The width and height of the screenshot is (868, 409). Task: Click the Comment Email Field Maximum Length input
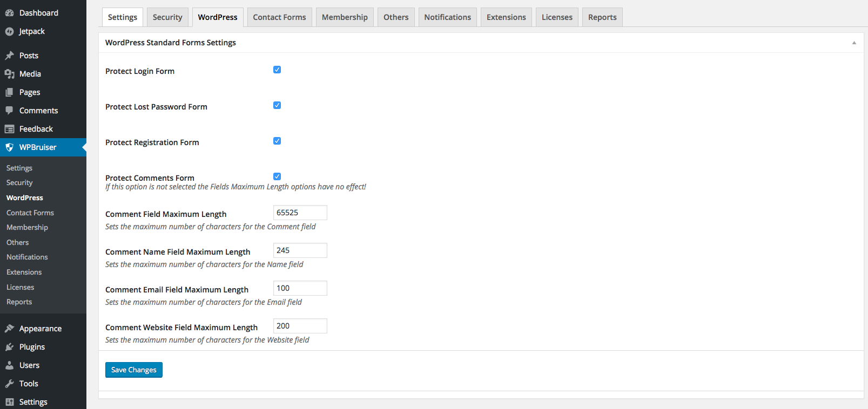coord(300,288)
